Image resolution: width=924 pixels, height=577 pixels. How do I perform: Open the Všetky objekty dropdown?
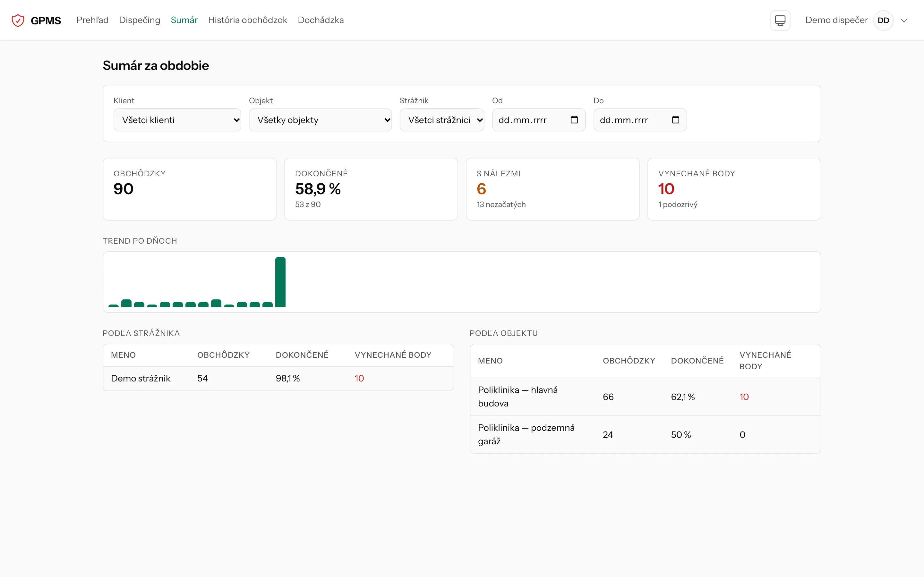click(x=320, y=120)
